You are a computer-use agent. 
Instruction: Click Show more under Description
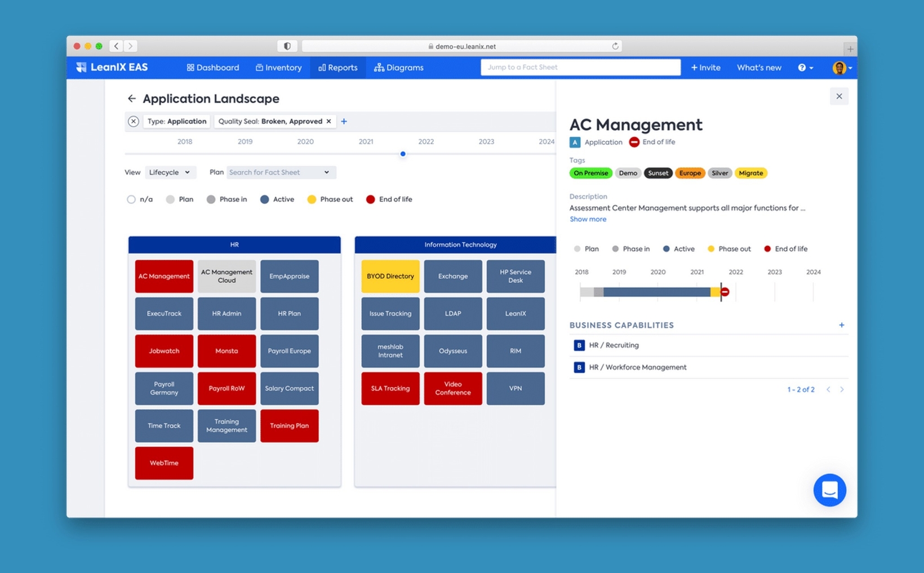(x=588, y=219)
